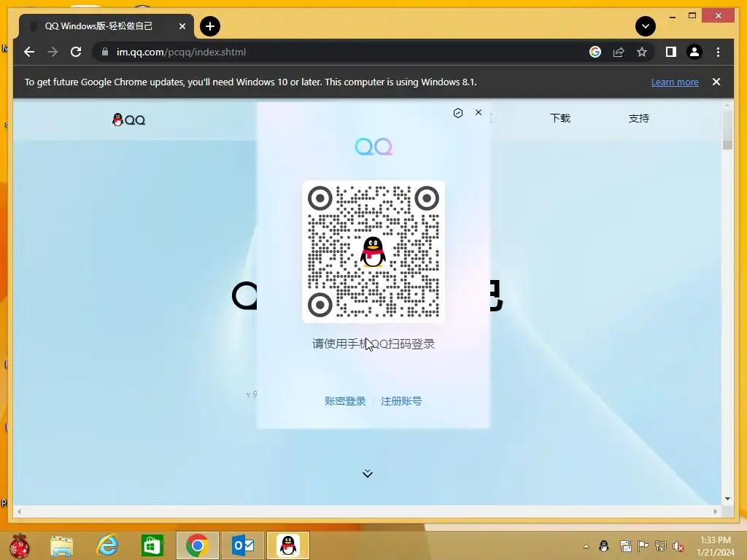This screenshot has height=560, width=747.
Task: Open the Chrome profile avatar
Action: click(x=694, y=52)
